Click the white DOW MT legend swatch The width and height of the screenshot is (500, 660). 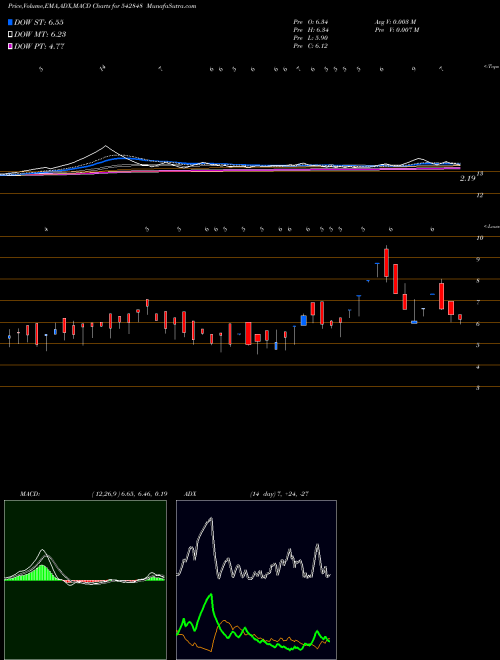click(11, 35)
